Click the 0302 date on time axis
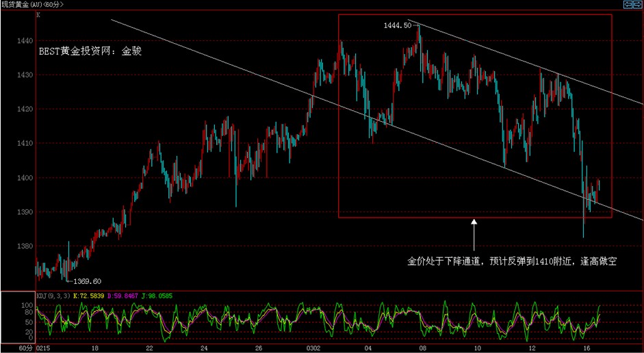The image size is (644, 353). pyautogui.click(x=313, y=348)
